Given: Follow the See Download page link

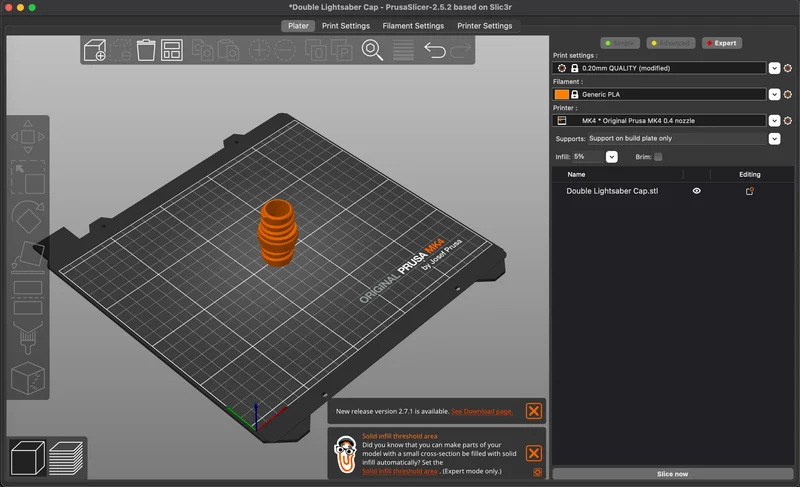Looking at the screenshot, I should [x=482, y=412].
